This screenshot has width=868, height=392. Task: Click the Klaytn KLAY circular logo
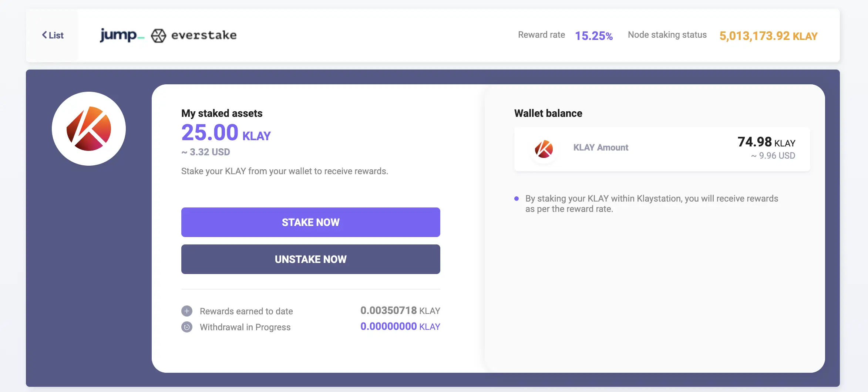[x=89, y=128]
